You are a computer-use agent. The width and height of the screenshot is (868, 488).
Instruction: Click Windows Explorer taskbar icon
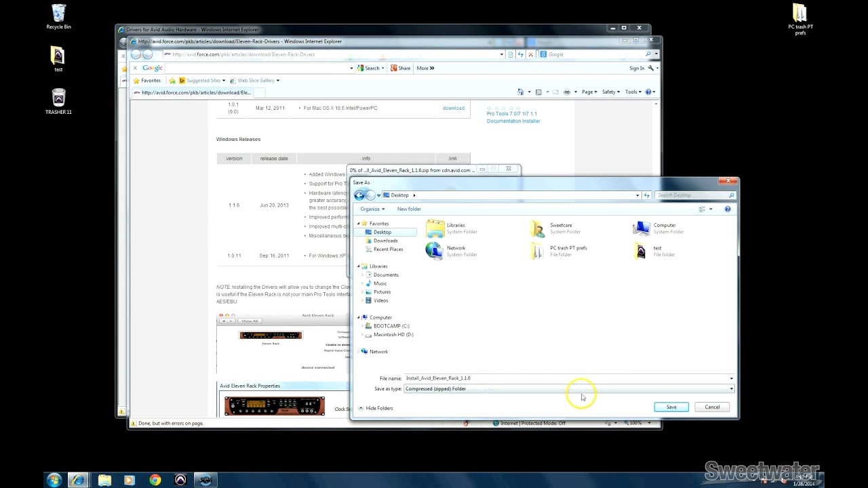coord(104,480)
